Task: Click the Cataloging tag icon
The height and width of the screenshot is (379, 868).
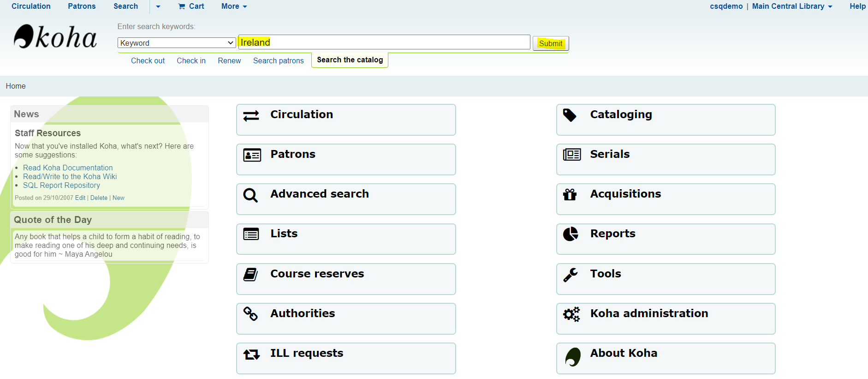Action: click(x=570, y=115)
